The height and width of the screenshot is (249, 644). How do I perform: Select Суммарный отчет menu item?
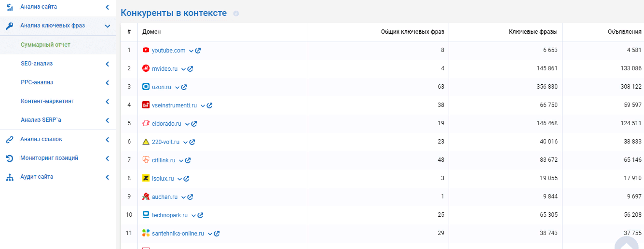46,45
